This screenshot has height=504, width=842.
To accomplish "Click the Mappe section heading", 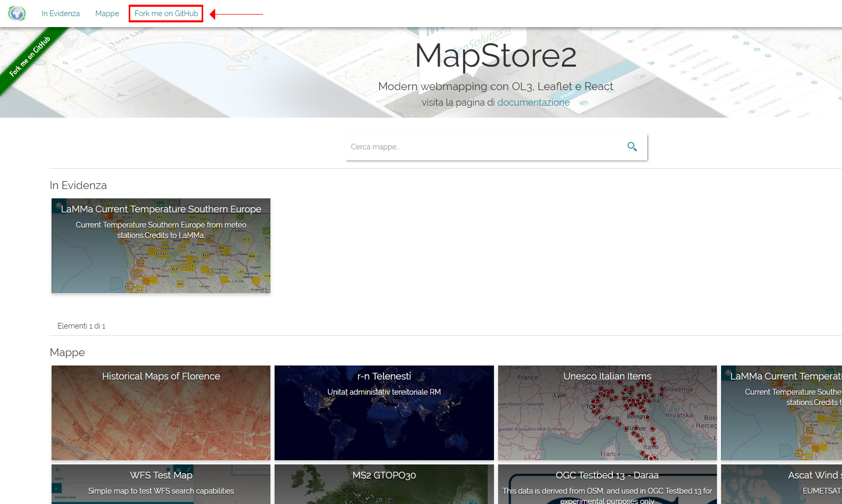I will [67, 352].
